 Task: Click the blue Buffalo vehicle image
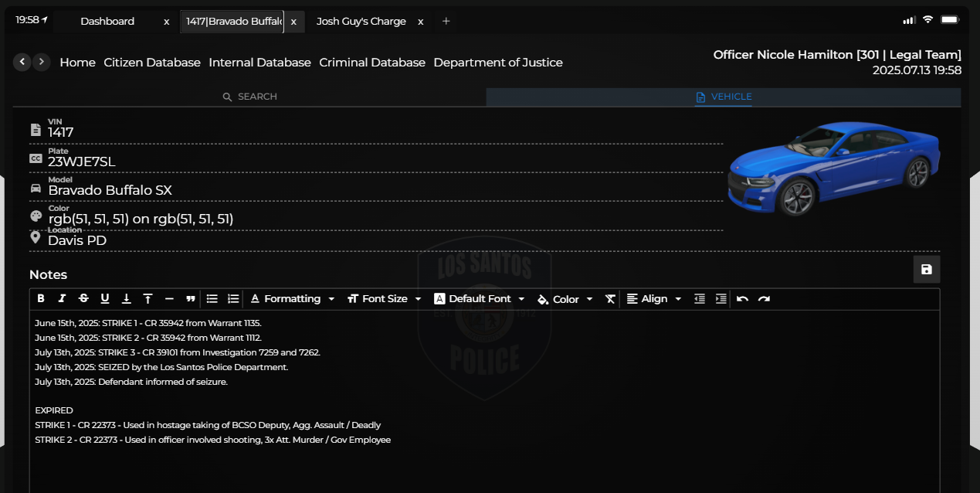click(834, 167)
